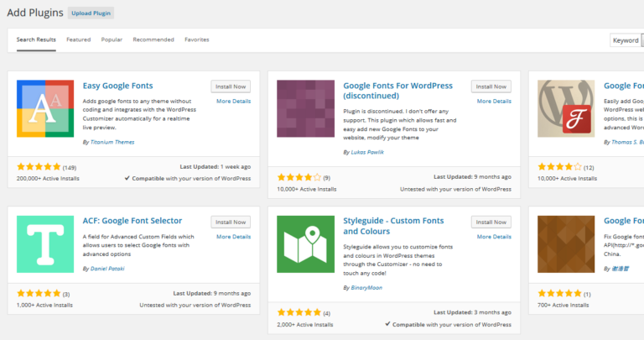
Task: Install the ACF: Google Font Selector plugin
Action: point(231,222)
